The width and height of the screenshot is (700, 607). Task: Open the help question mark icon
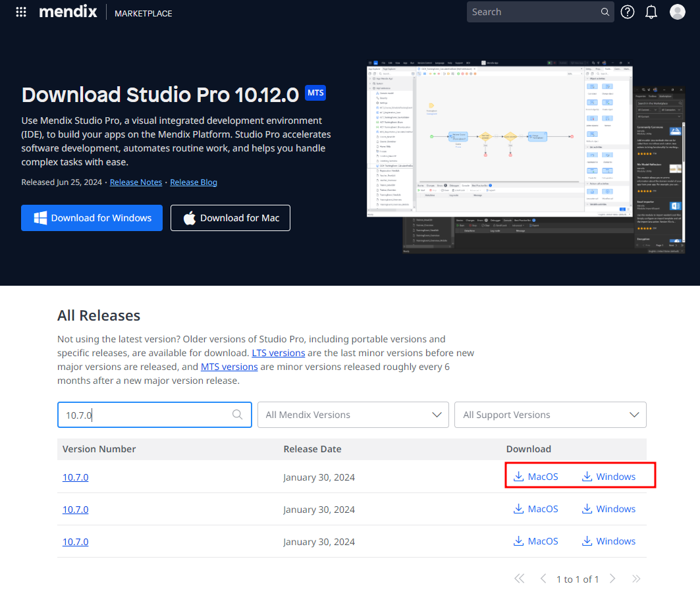click(627, 12)
